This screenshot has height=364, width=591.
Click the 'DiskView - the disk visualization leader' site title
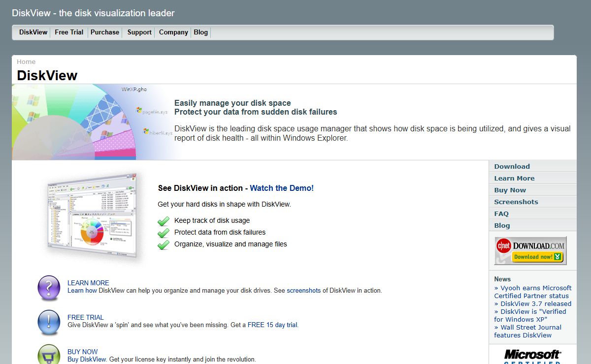(93, 13)
